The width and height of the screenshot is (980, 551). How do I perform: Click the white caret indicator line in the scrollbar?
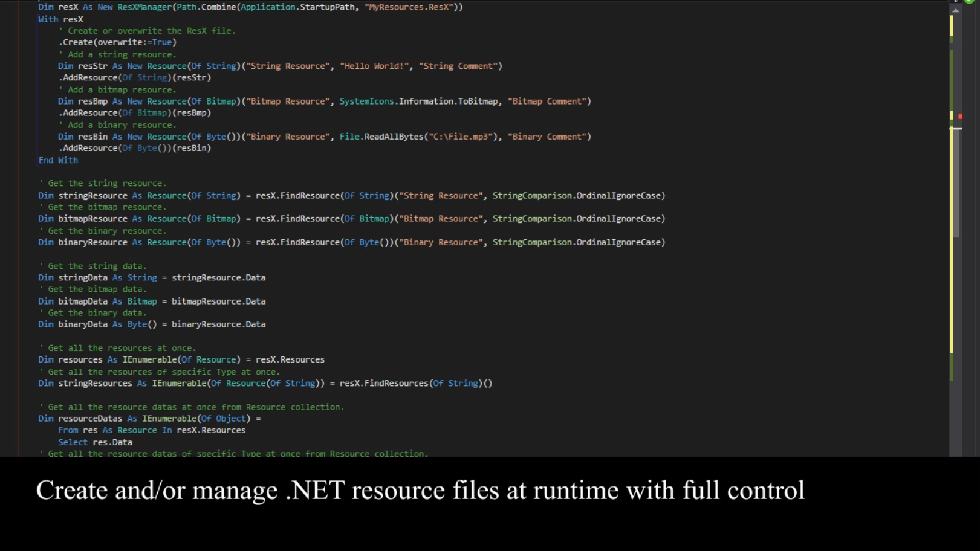tap(956, 129)
